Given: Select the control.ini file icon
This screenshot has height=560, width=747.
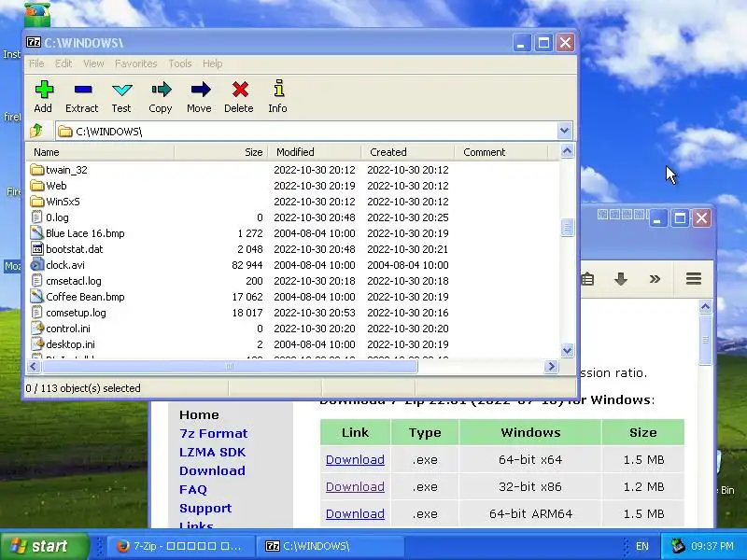Looking at the screenshot, I should [x=36, y=329].
